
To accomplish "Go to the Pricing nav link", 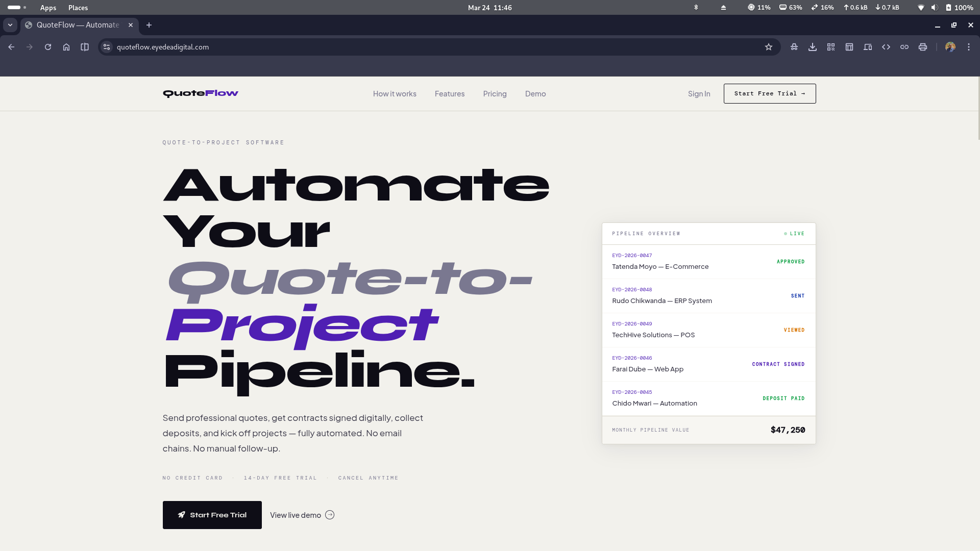I will [x=495, y=94].
